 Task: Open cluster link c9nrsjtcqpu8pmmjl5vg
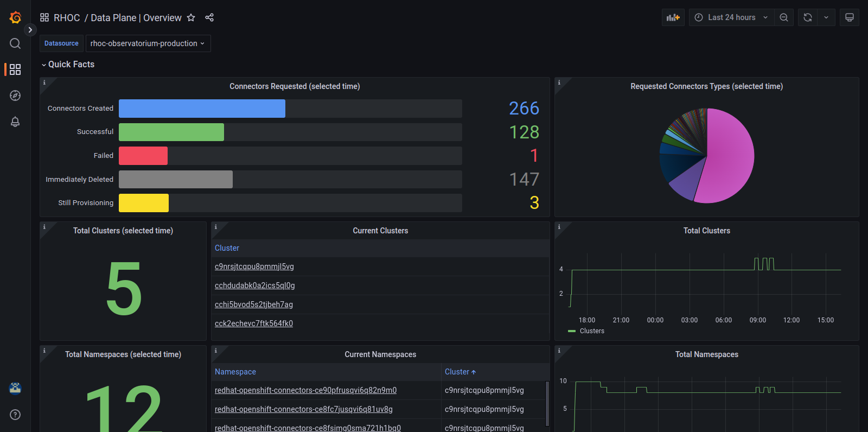(x=254, y=266)
